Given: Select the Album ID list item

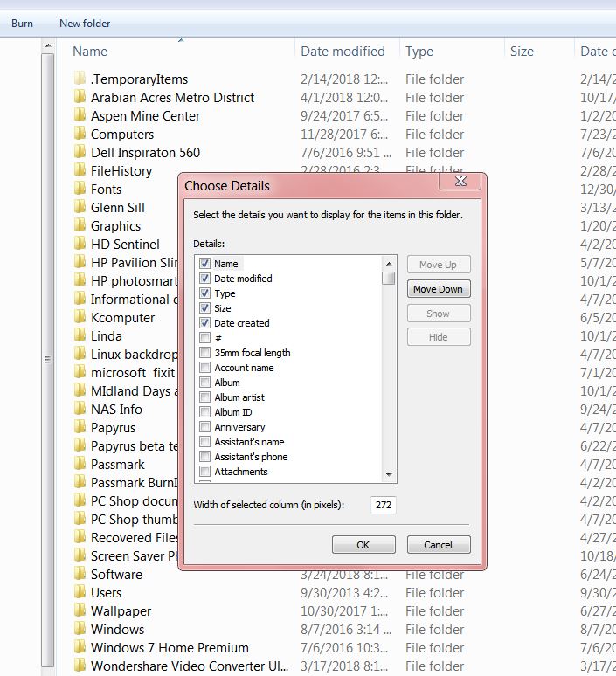Looking at the screenshot, I should (x=233, y=412).
